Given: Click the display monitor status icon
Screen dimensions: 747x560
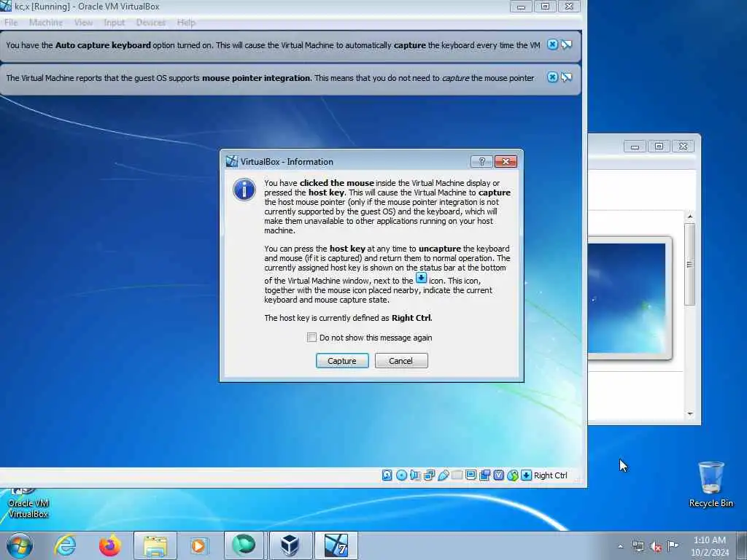Looking at the screenshot, I should click(471, 475).
